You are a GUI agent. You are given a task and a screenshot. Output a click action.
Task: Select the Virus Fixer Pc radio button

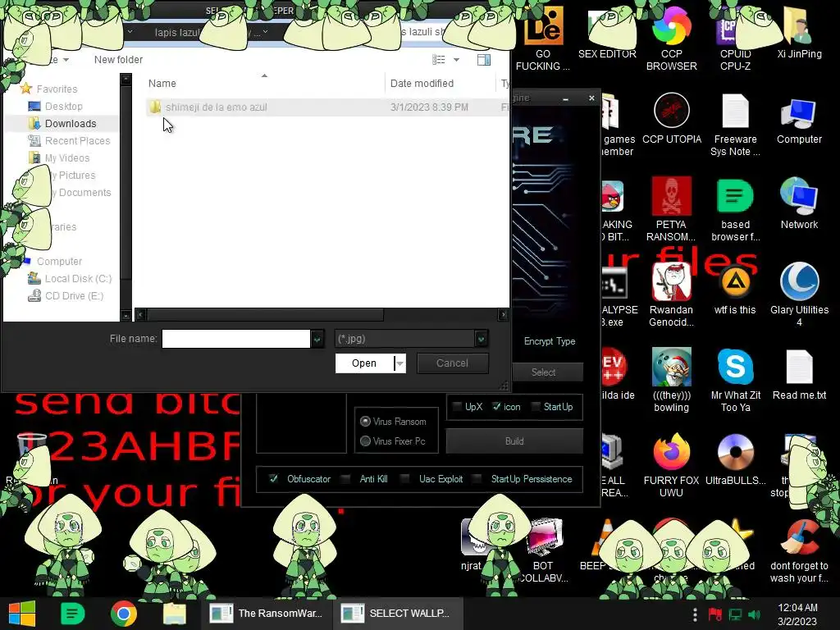365,441
